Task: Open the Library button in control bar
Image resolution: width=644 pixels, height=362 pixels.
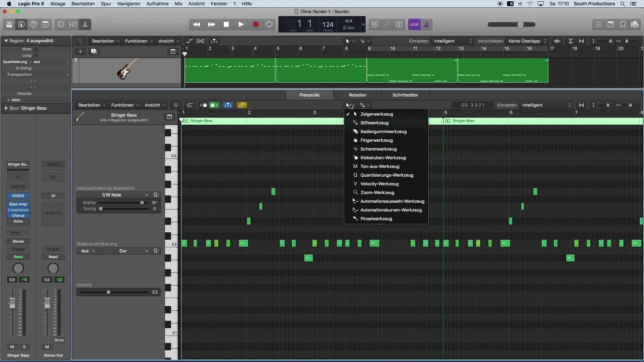Action: (x=9, y=24)
